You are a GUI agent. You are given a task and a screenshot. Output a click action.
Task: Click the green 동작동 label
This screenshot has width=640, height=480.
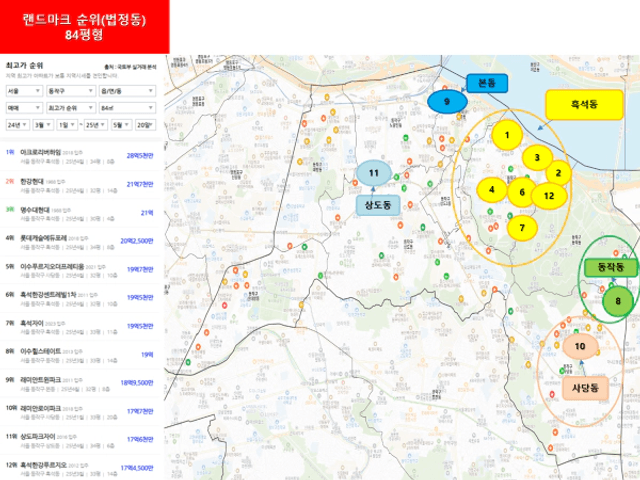click(x=610, y=267)
